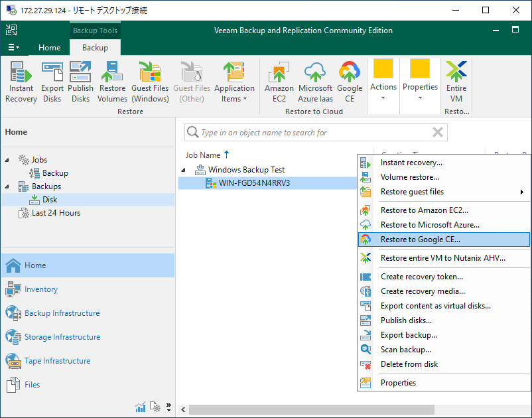The image size is (532, 418).
Task: Collapse the Backups tree node
Action: (7, 186)
